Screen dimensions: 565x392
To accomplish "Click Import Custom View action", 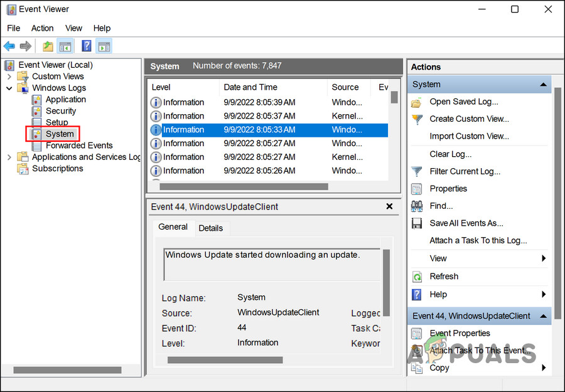I will (469, 137).
